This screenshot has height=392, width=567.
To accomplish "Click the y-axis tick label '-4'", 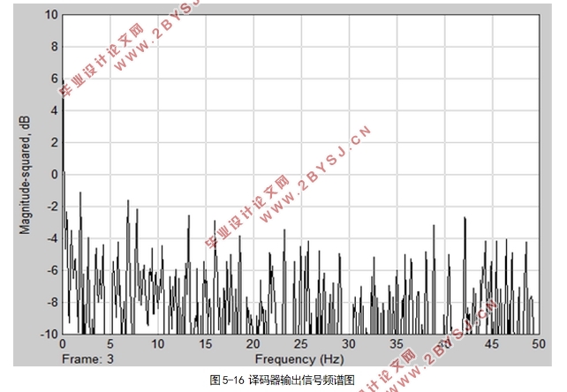I will coord(52,238).
